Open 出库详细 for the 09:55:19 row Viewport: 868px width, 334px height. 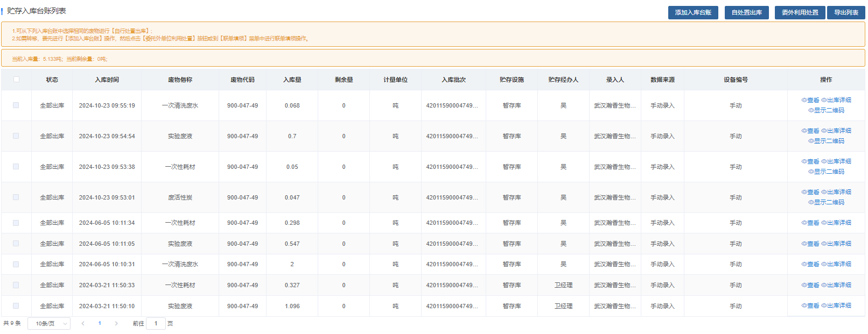point(836,100)
